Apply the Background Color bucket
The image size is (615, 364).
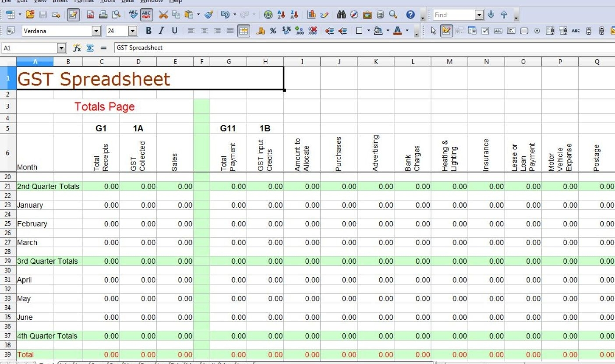[x=378, y=31]
